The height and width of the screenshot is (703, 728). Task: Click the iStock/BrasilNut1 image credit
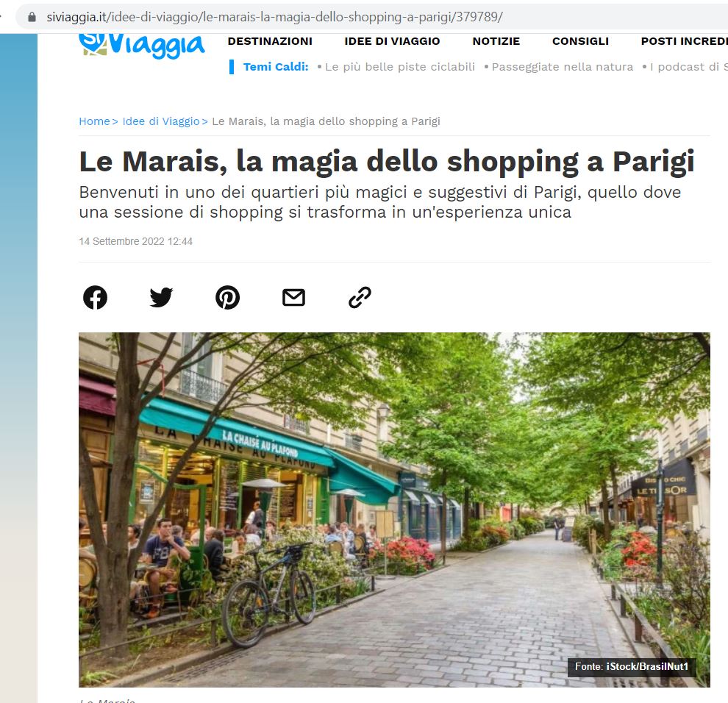(647, 667)
